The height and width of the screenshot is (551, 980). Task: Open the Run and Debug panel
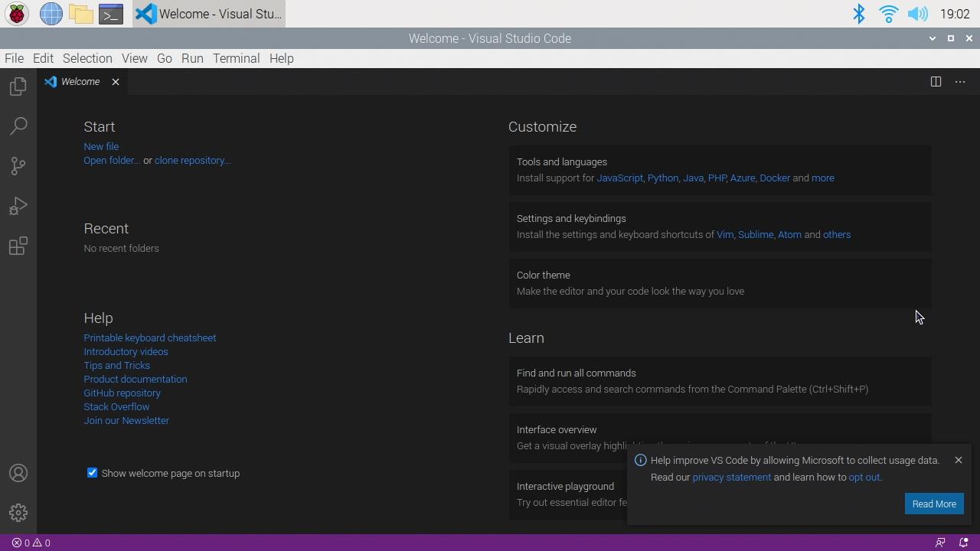(x=18, y=206)
